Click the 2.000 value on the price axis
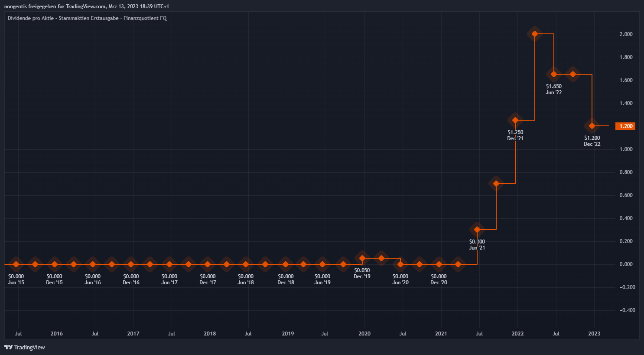This screenshot has height=355, width=644. pyautogui.click(x=626, y=34)
